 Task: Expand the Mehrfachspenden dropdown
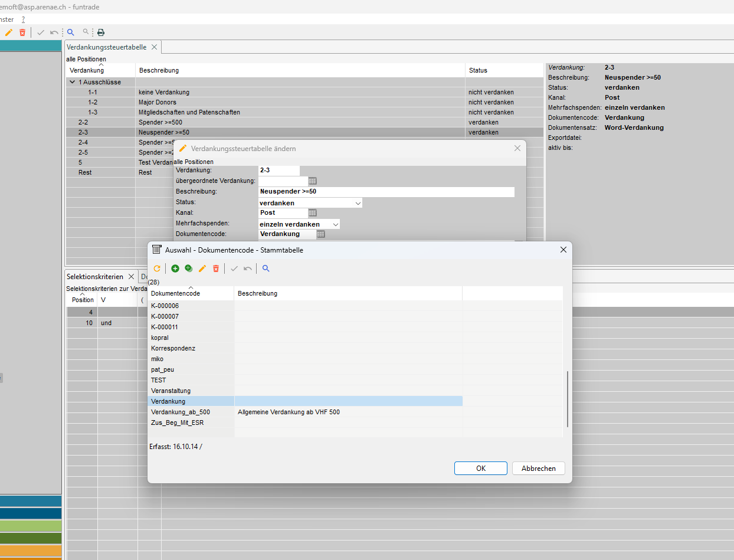[335, 224]
